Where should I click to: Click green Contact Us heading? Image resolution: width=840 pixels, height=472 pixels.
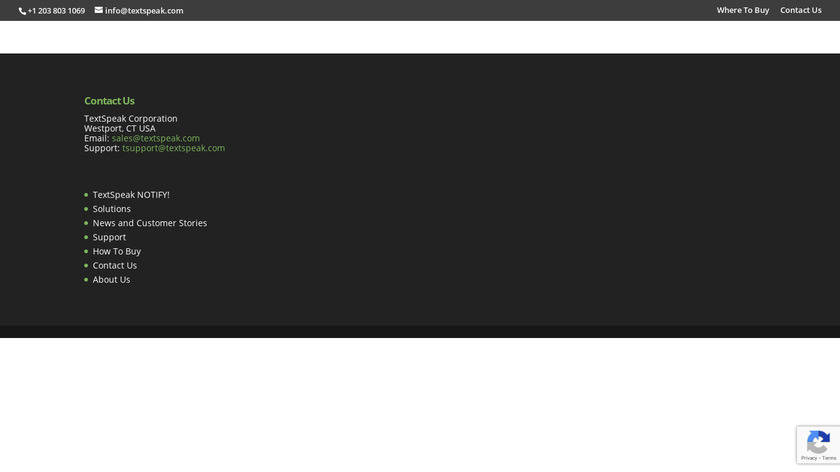[x=109, y=101]
